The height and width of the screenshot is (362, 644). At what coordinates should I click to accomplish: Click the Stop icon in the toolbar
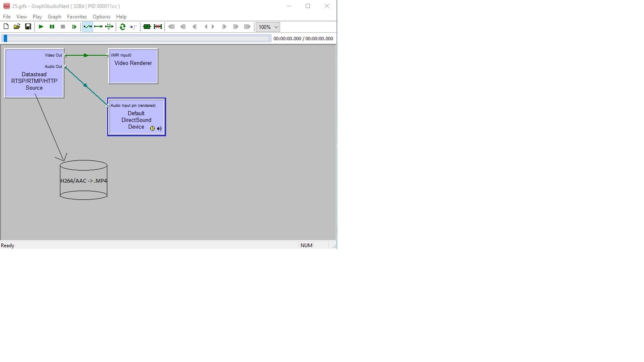[62, 26]
